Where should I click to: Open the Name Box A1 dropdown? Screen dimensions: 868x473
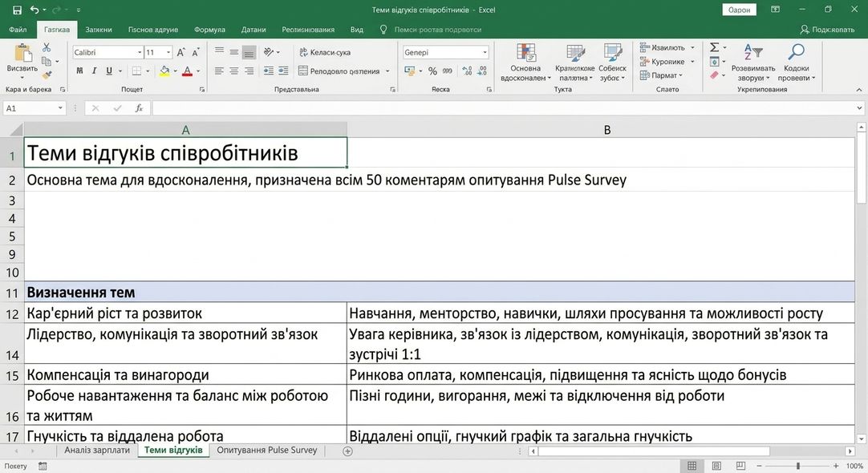(x=60, y=108)
